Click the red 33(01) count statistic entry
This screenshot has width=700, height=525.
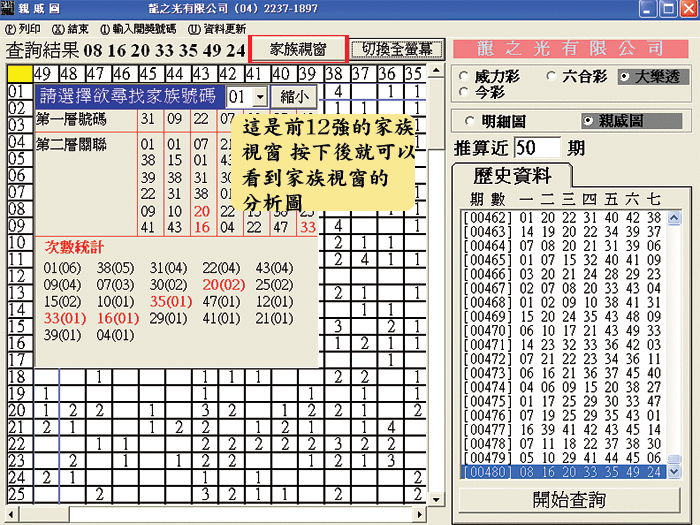point(65,319)
